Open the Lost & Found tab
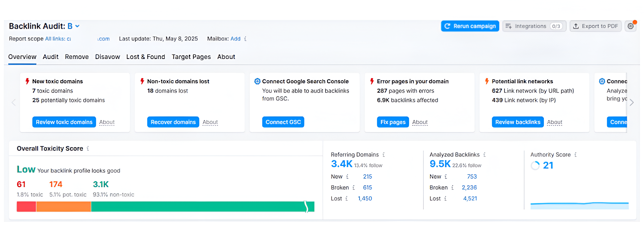Screen dimensions: 644x242 coord(146,57)
